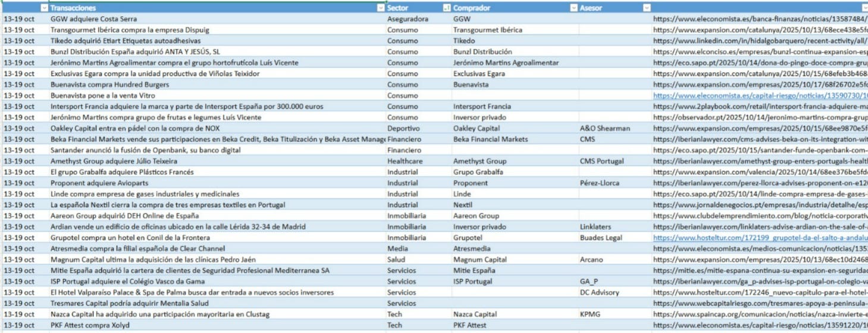This screenshot has height=333, width=868.
Task: Select the 'Bunzl Distribución' buyer cell
Action: point(515,52)
